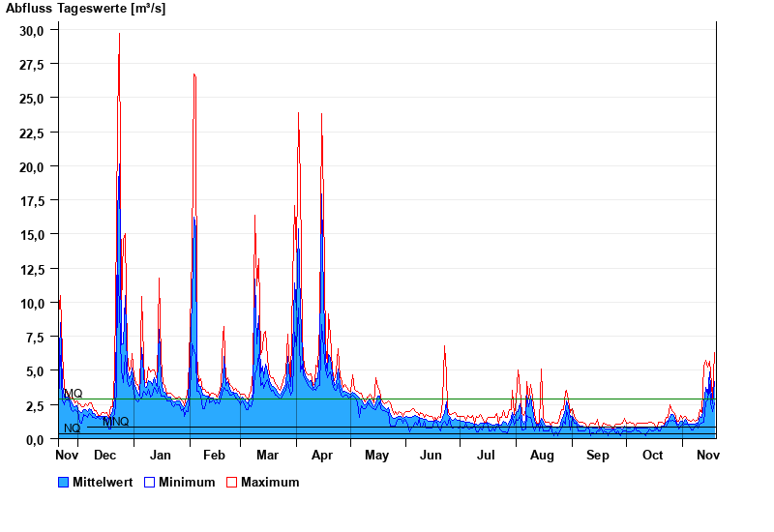Select the Apr month axis label
Screen dimensions: 774x532
322,455
